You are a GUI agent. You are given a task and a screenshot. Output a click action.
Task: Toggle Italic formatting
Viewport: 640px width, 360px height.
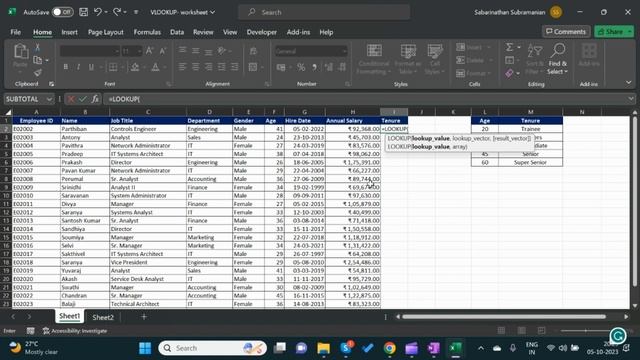(78, 67)
